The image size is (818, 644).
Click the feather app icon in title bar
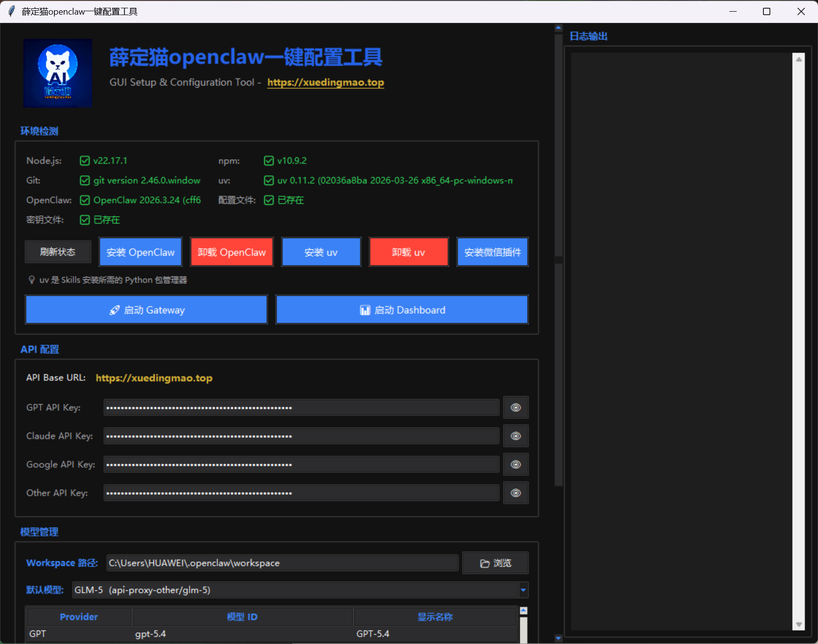[12, 11]
